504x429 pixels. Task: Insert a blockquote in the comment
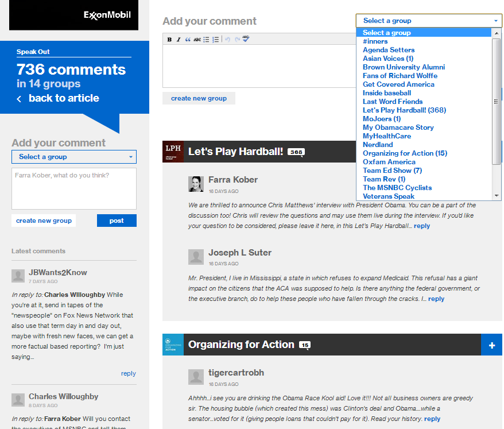188,40
